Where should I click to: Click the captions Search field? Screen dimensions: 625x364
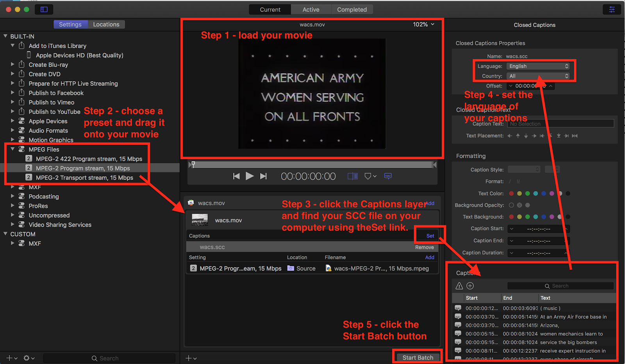560,286
